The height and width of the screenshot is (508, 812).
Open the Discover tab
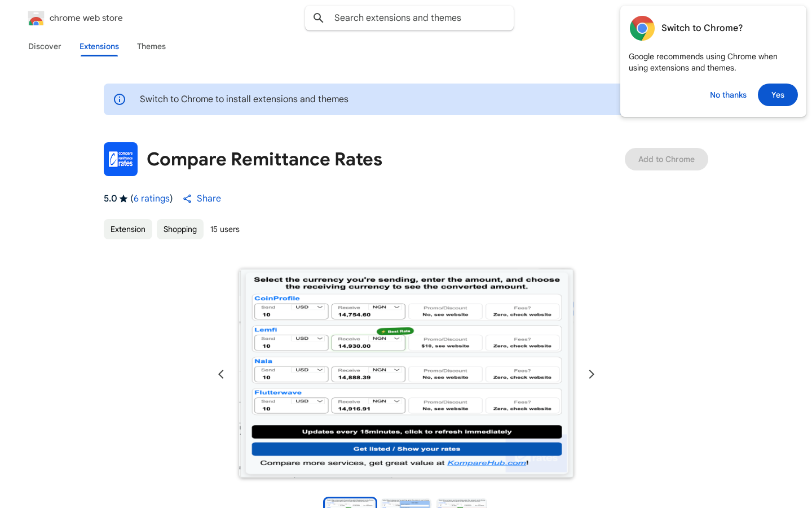45,46
